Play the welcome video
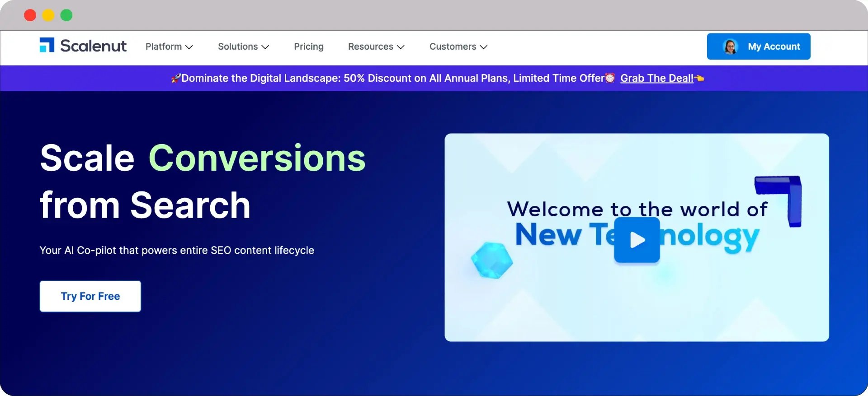The height and width of the screenshot is (396, 868). 637,240
